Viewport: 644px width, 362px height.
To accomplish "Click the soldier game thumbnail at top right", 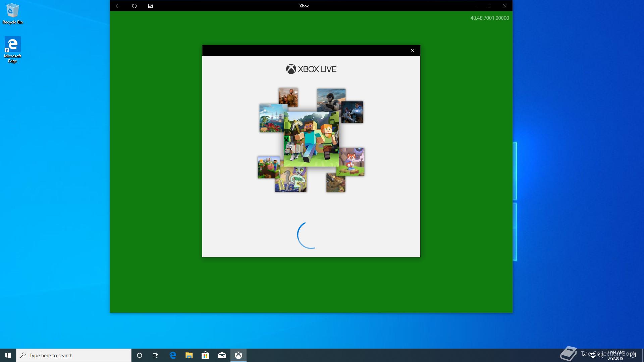I will 331,100.
